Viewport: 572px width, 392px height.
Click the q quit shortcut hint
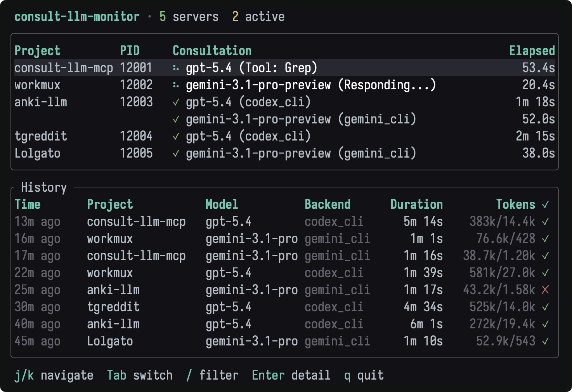click(364, 375)
